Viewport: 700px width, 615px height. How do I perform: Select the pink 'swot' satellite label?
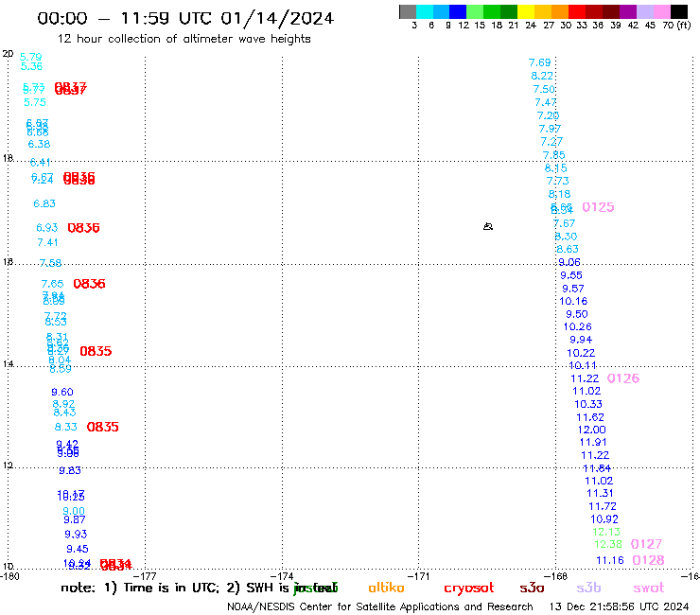point(649,588)
